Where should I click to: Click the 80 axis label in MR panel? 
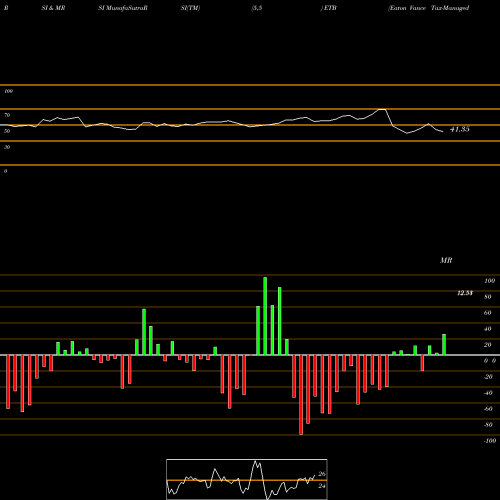click(x=488, y=297)
